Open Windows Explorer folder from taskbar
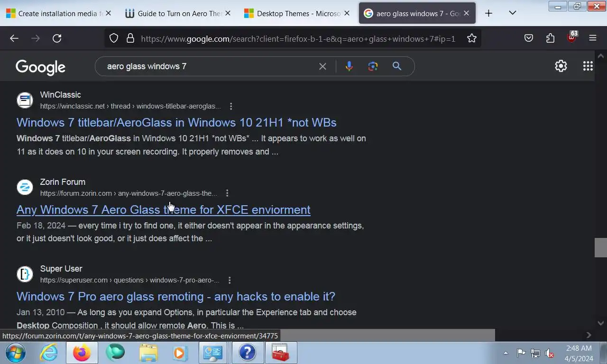The width and height of the screenshot is (607, 364). [148, 353]
